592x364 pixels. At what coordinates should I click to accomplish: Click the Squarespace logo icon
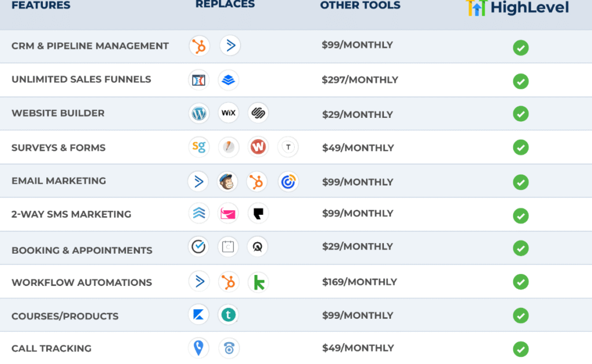(x=258, y=113)
